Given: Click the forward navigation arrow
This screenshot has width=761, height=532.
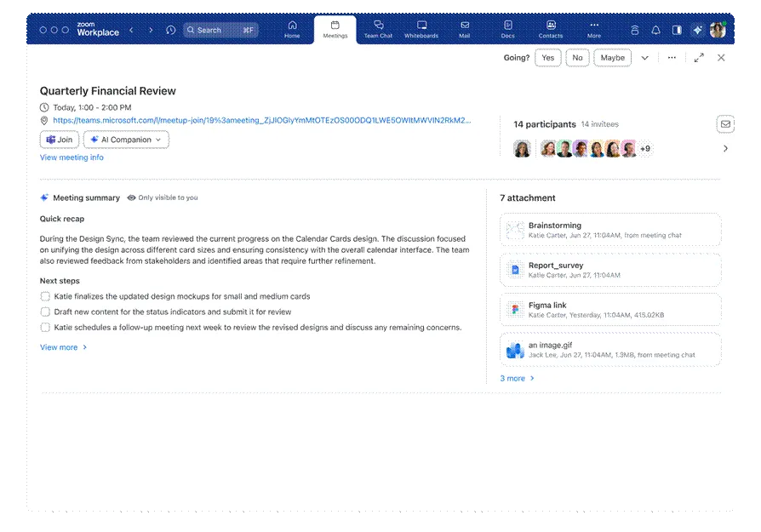Looking at the screenshot, I should point(151,30).
